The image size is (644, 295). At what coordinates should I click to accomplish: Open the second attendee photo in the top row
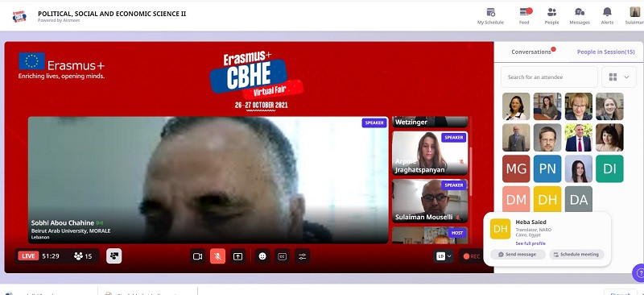[x=547, y=106]
